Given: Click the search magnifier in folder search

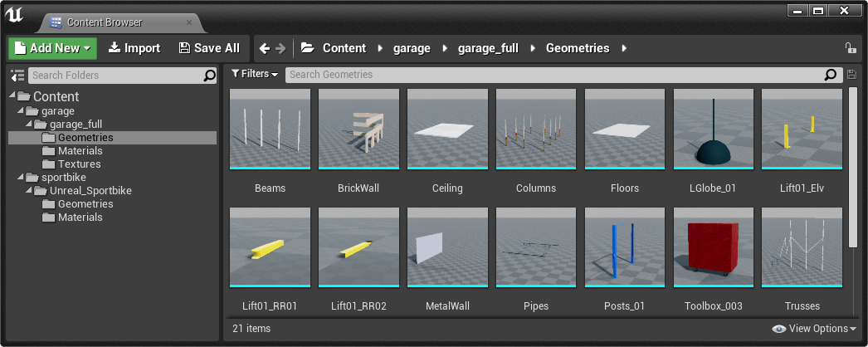Looking at the screenshot, I should tap(210, 76).
